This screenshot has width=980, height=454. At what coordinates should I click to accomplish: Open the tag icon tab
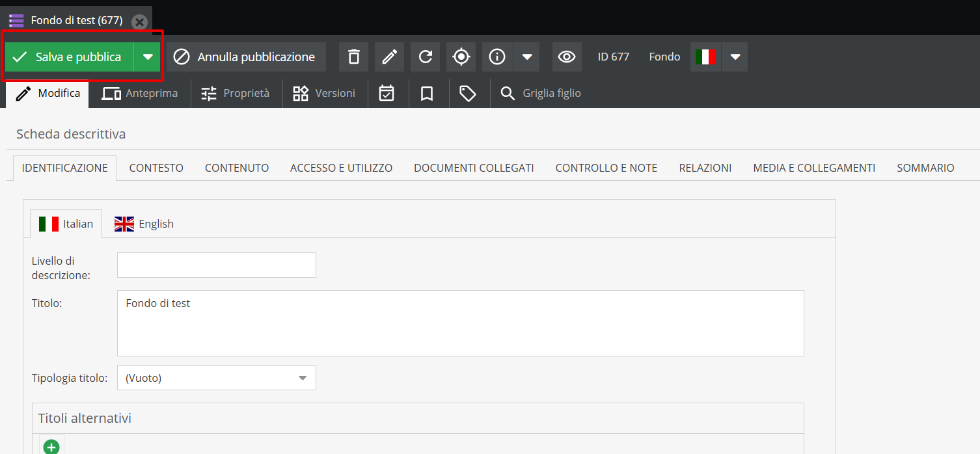tap(468, 94)
